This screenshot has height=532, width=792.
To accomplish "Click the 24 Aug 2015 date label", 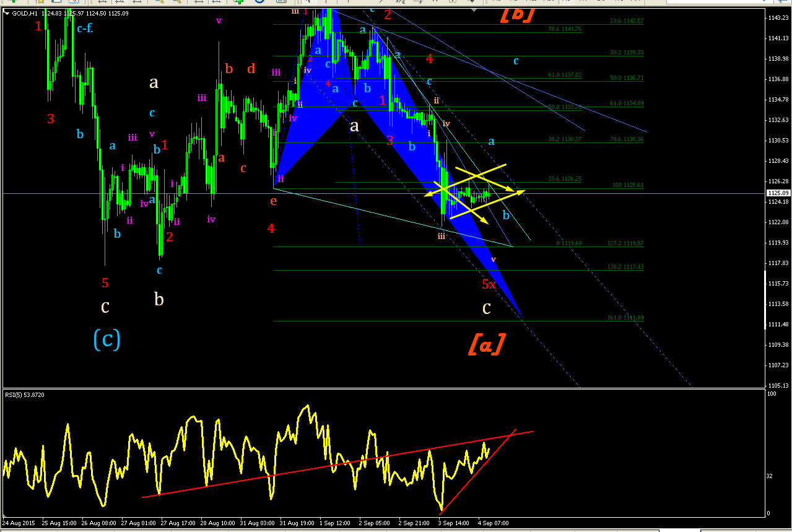I will pos(19,523).
